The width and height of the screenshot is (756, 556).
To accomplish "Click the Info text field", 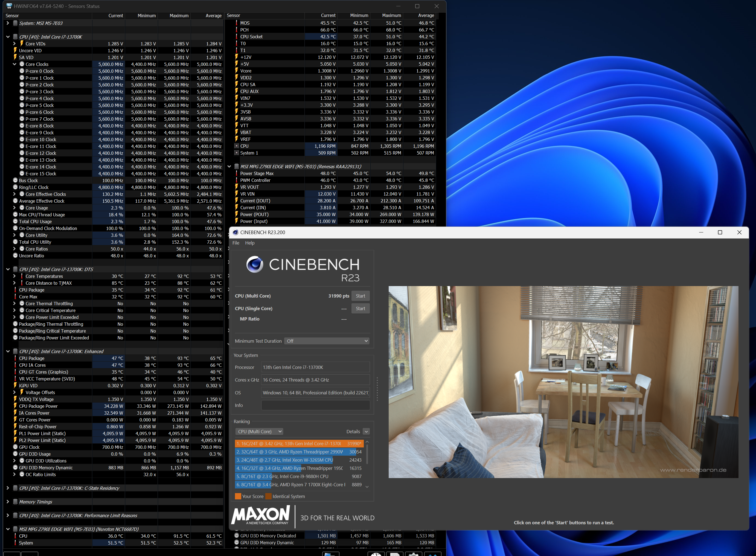I will pyautogui.click(x=315, y=405).
